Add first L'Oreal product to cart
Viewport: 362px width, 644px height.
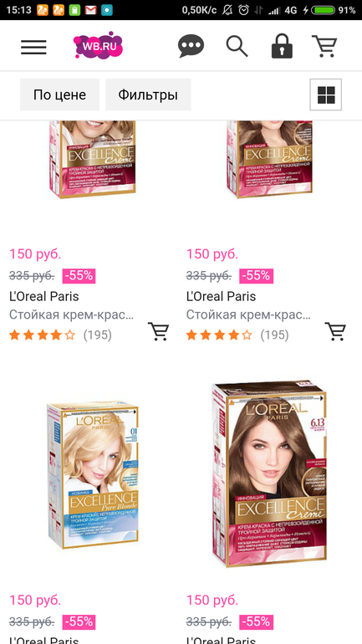click(x=158, y=331)
